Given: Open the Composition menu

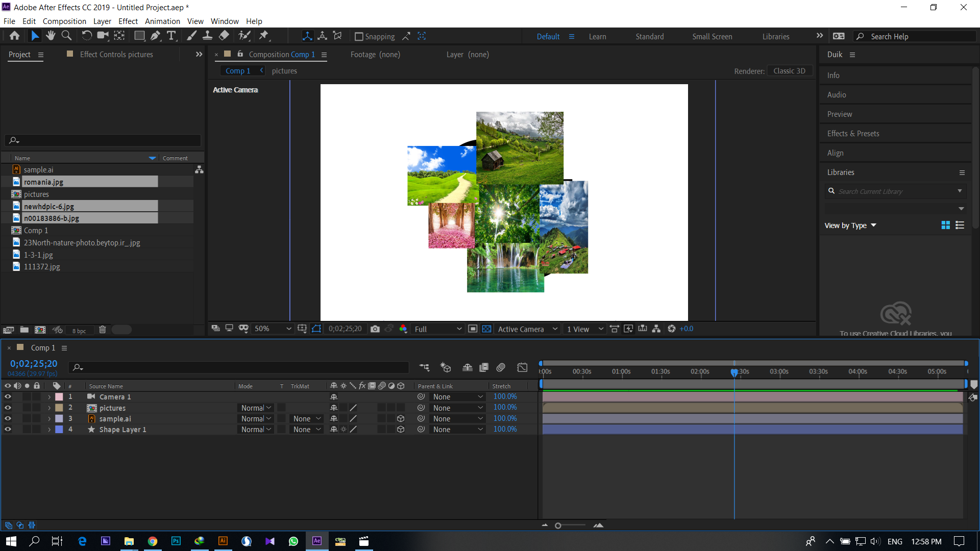Looking at the screenshot, I should point(63,21).
